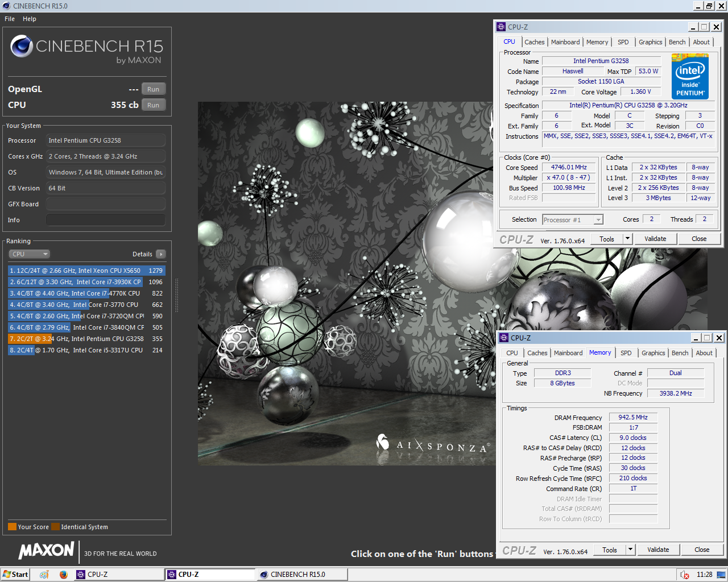This screenshot has height=582, width=728.
Task: Select the Core i7-3720QM ranking entry
Action: (x=86, y=316)
